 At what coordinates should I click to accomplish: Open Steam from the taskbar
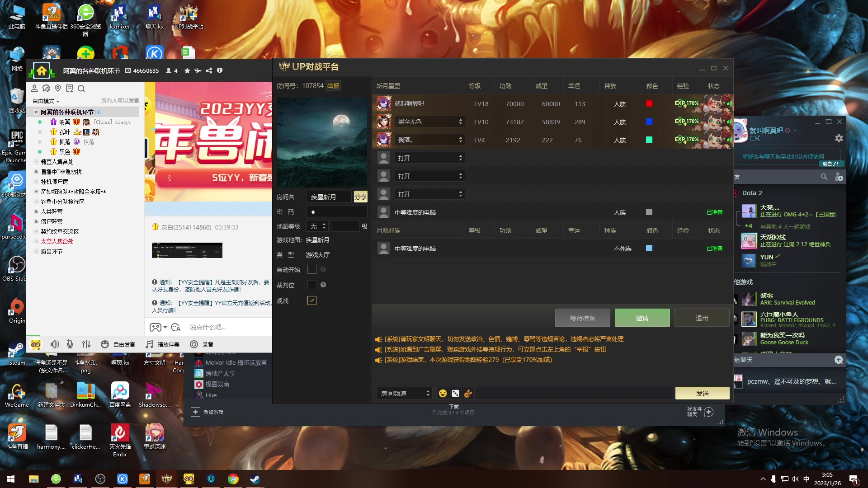255,479
